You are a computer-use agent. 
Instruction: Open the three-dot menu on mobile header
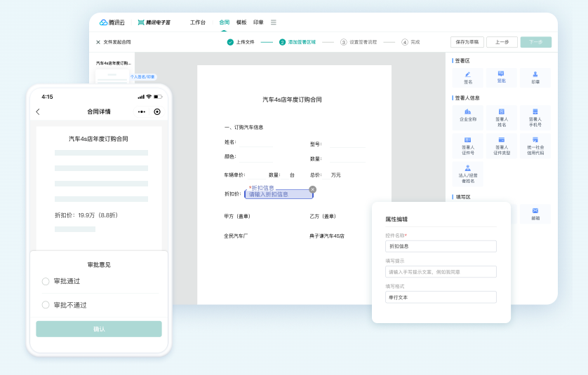coord(142,111)
